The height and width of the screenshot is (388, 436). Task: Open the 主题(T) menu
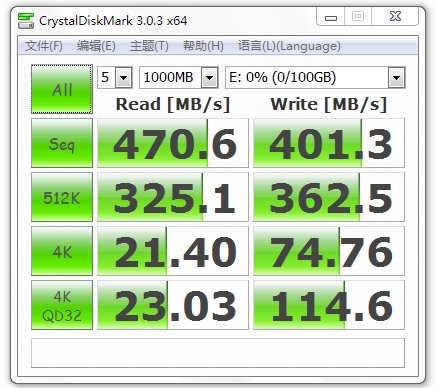click(149, 46)
